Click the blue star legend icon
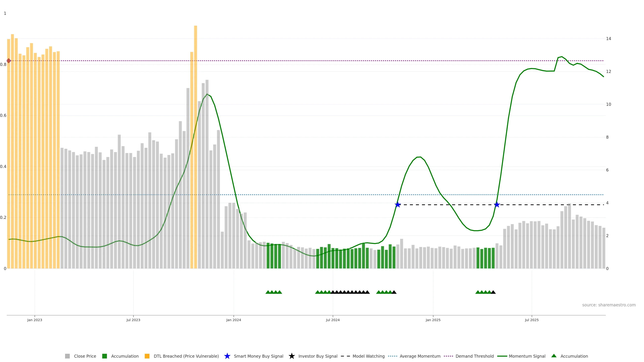 click(227, 356)
